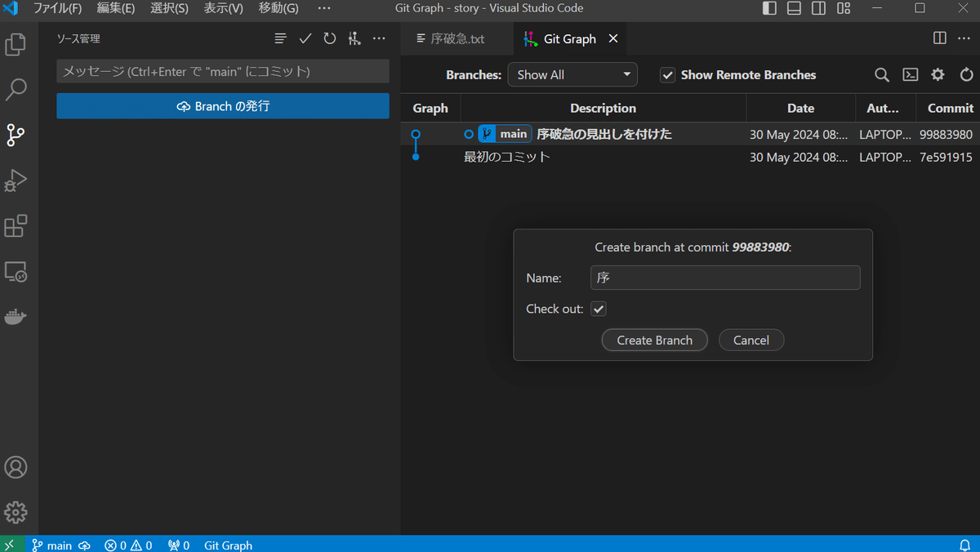980x552 pixels.
Task: Click the Graph column header
Action: click(x=430, y=108)
